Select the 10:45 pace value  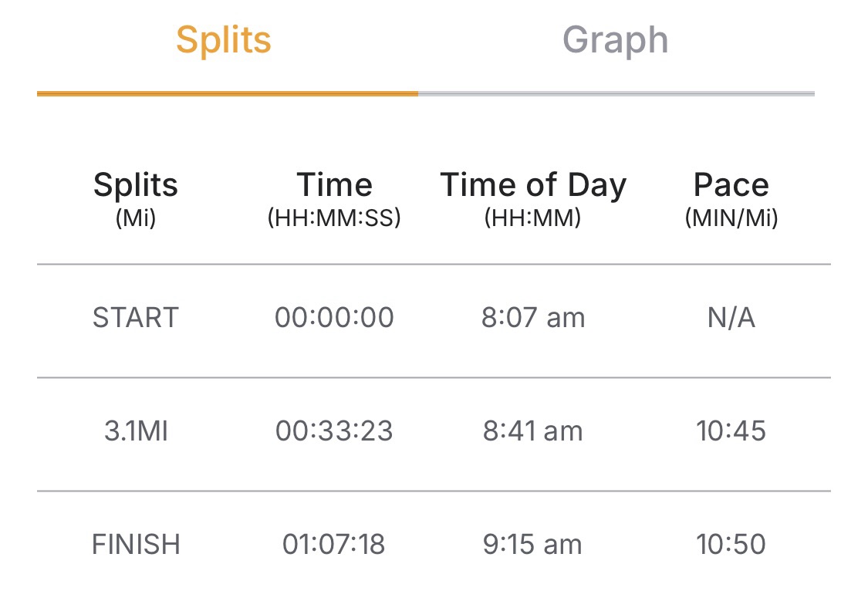731,431
